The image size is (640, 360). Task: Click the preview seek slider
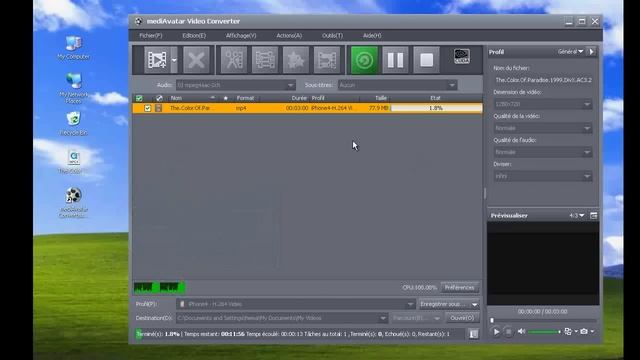tap(543, 320)
